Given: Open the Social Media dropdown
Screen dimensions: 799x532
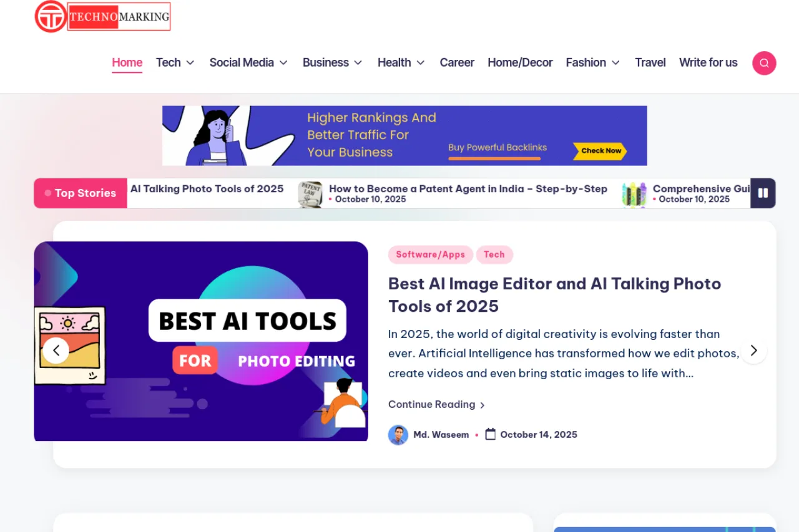Looking at the screenshot, I should [248, 62].
